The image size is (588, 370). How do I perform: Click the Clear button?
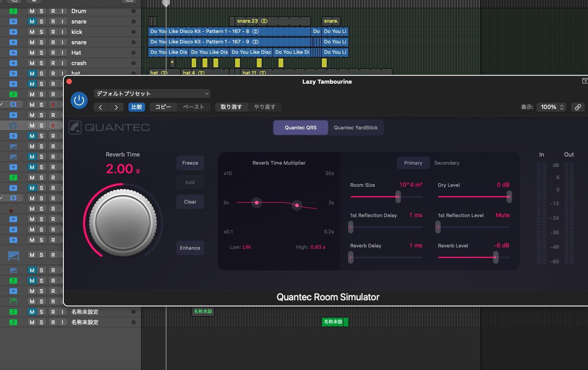(x=190, y=202)
